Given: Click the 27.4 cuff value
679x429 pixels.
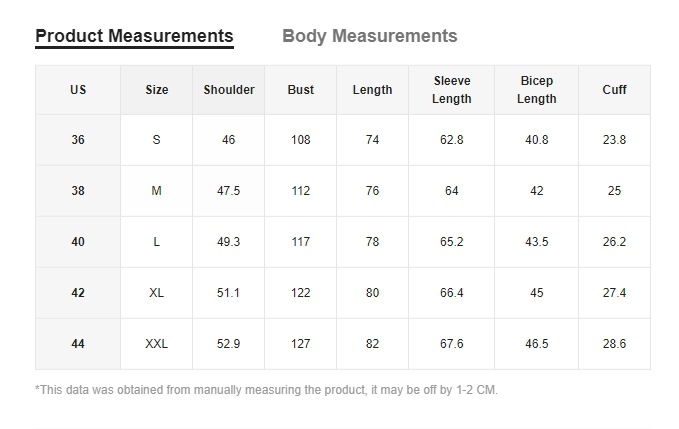Looking at the screenshot, I should [614, 293].
